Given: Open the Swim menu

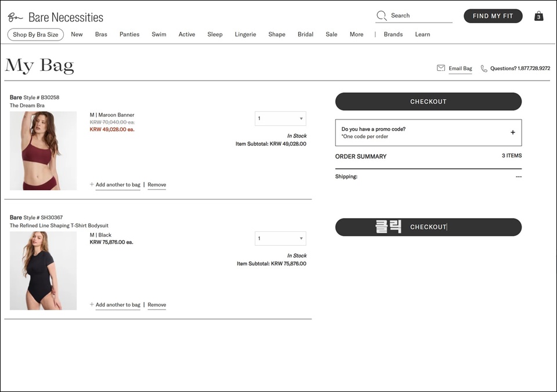Looking at the screenshot, I should (x=159, y=34).
